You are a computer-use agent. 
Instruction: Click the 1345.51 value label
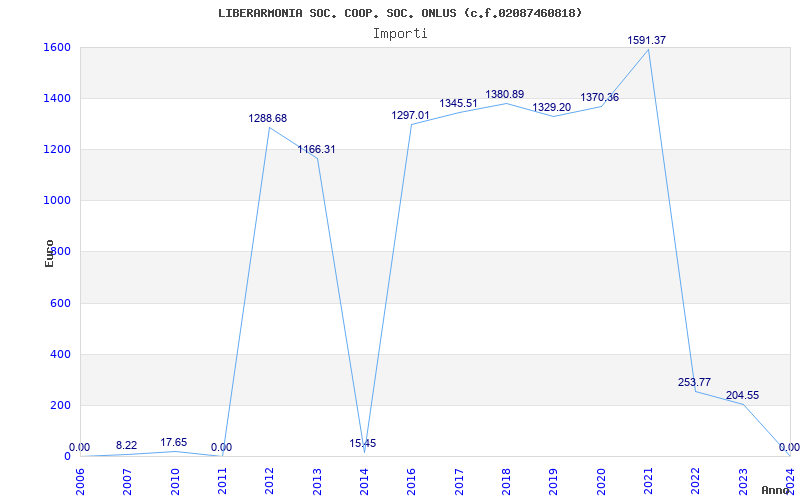(458, 103)
